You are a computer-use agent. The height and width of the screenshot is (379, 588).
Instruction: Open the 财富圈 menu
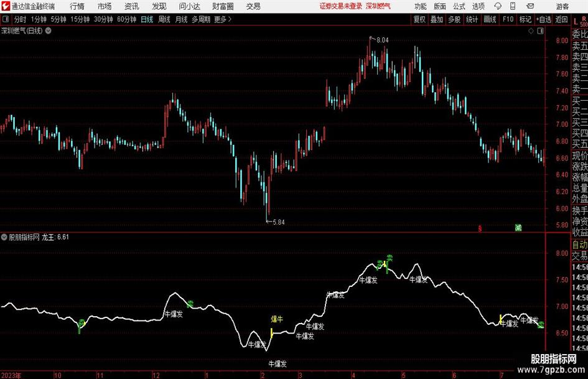coord(223,6)
